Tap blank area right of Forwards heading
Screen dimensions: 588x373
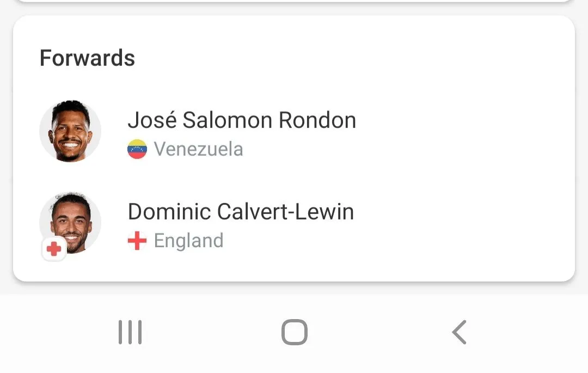click(x=354, y=58)
